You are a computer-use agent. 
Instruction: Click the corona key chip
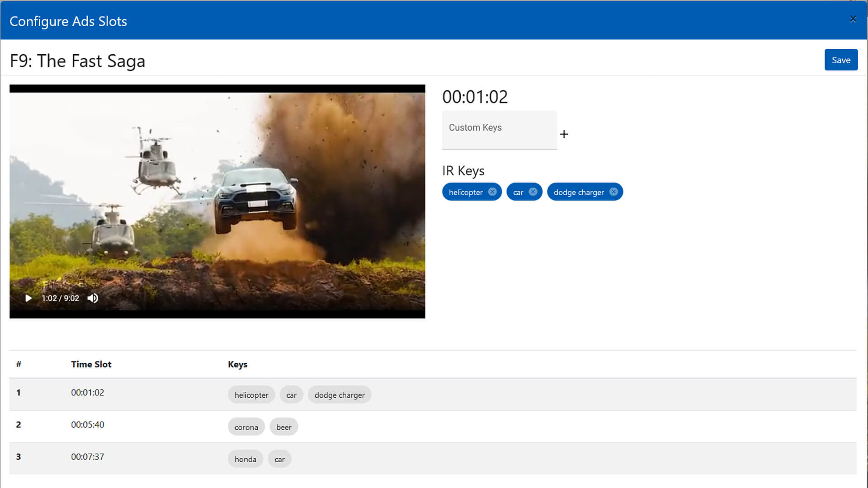246,427
